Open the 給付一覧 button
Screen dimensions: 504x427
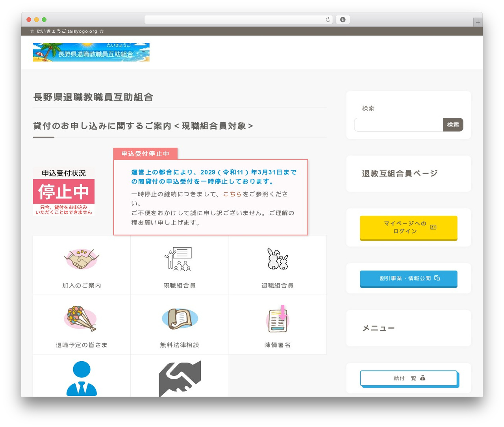tap(408, 378)
